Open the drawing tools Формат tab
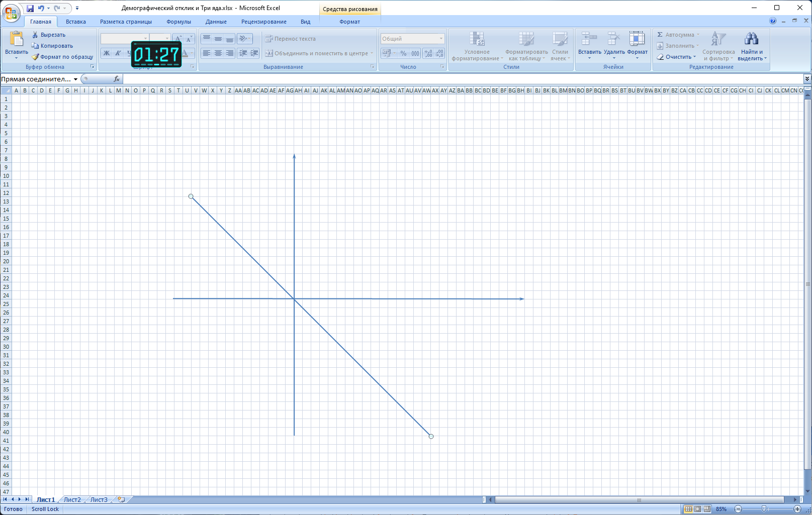The image size is (812, 515). [x=350, y=22]
